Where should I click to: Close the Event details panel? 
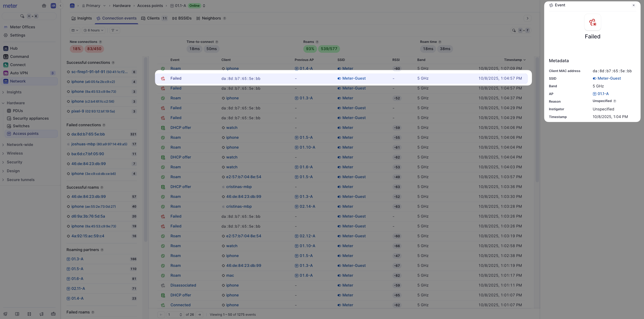634,5
